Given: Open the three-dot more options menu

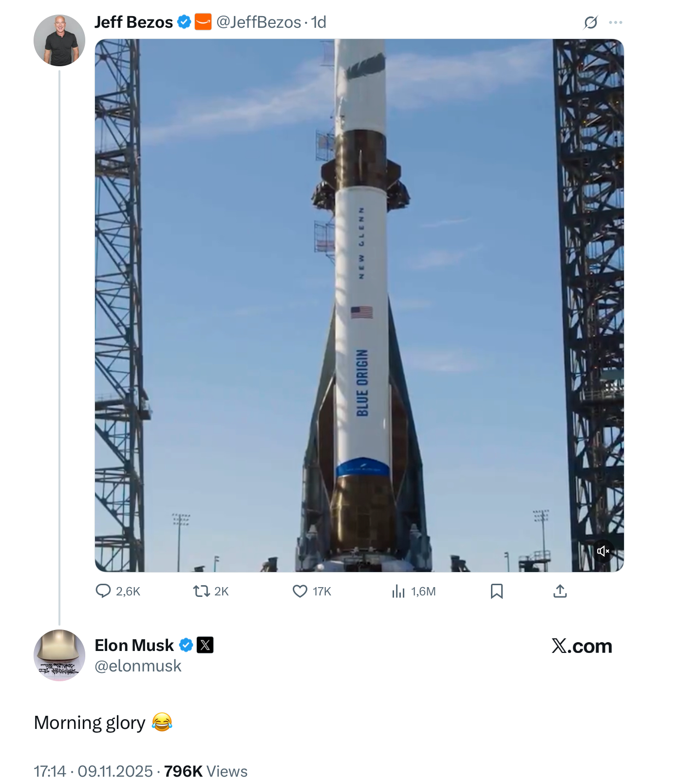Looking at the screenshot, I should coord(616,22).
